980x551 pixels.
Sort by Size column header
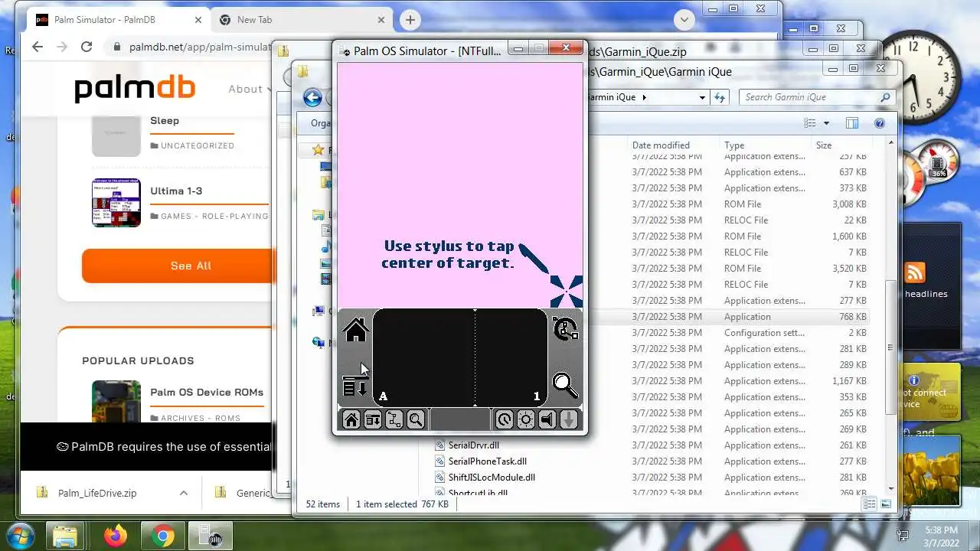pyautogui.click(x=841, y=145)
